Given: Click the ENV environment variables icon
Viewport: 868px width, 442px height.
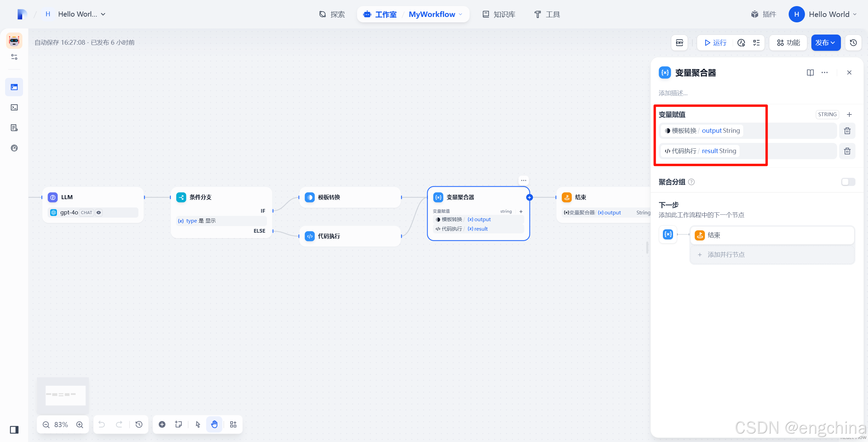Looking at the screenshot, I should (x=679, y=43).
